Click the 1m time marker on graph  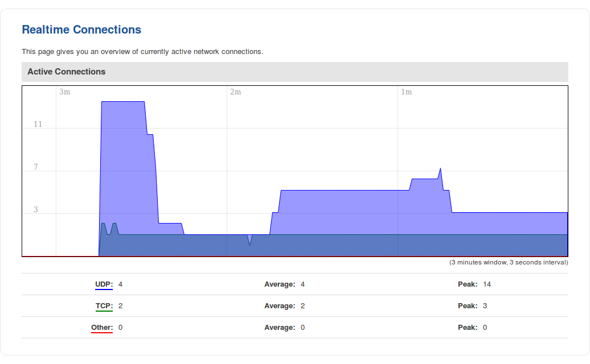tap(406, 92)
